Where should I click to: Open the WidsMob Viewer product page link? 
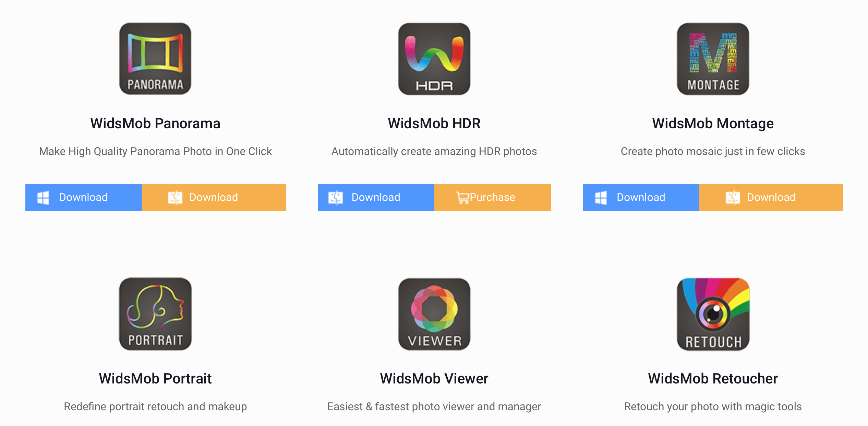tap(433, 379)
